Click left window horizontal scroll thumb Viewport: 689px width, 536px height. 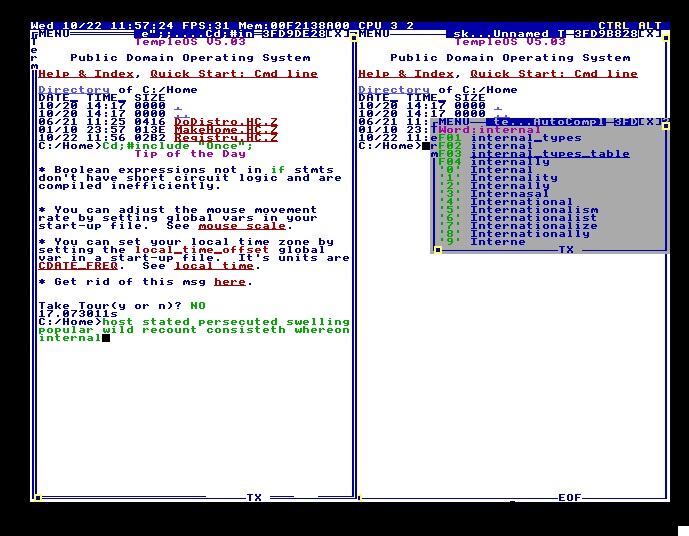pyautogui.click(x=38, y=498)
